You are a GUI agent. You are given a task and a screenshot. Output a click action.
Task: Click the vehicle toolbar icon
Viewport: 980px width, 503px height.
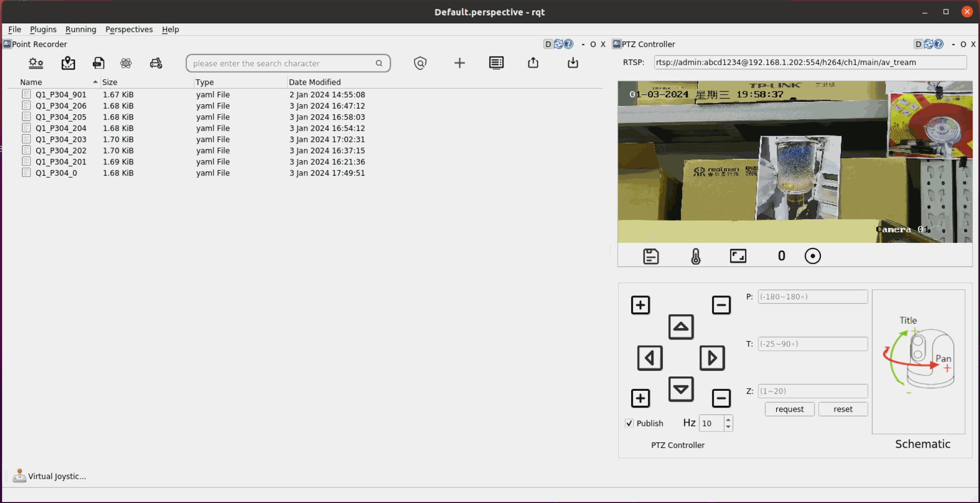pyautogui.click(x=156, y=63)
